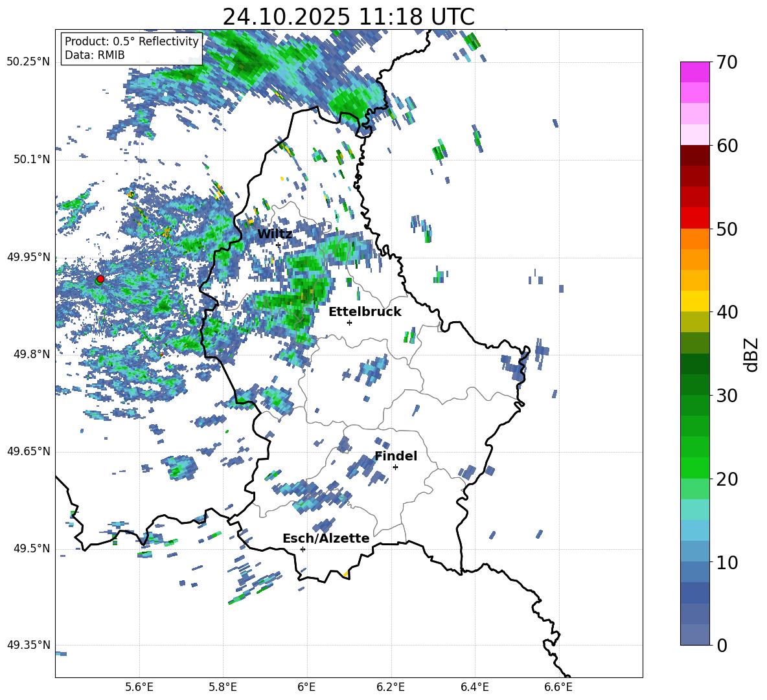The width and height of the screenshot is (767, 700).
Task: Click the 6.4°E longitude label
Action: (x=474, y=687)
